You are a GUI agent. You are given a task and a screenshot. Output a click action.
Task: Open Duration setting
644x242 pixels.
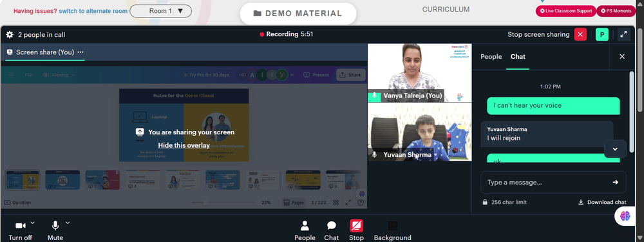(17, 203)
